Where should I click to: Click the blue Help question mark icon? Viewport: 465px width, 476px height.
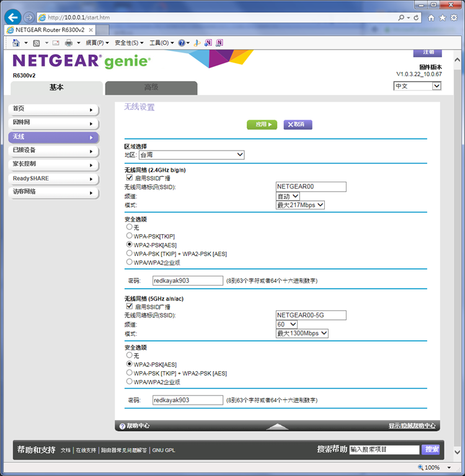[x=182, y=43]
